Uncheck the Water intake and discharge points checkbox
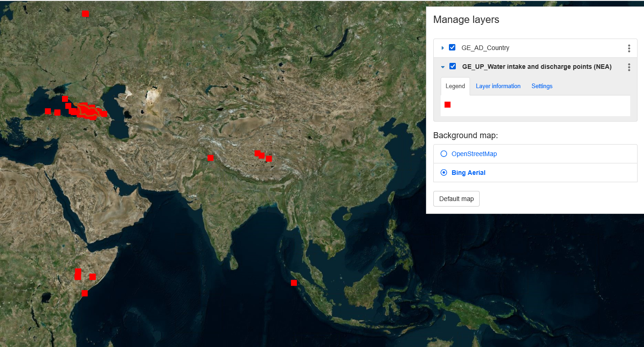The image size is (644, 347). point(453,66)
